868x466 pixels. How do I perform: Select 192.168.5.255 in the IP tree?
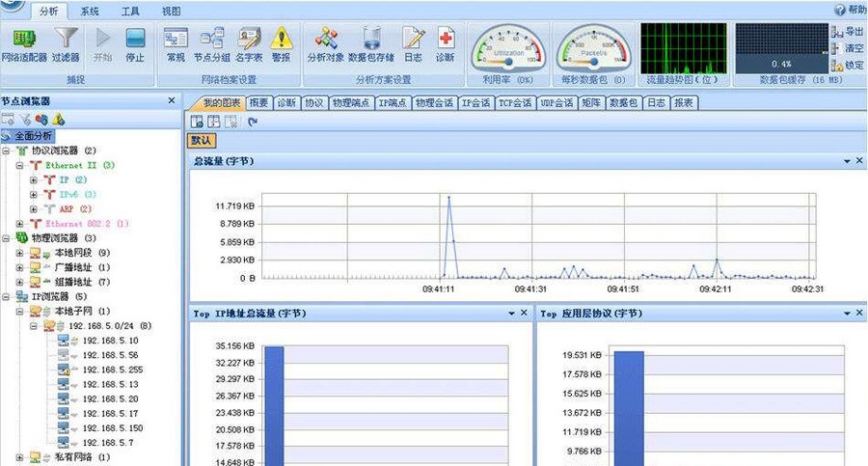110,370
